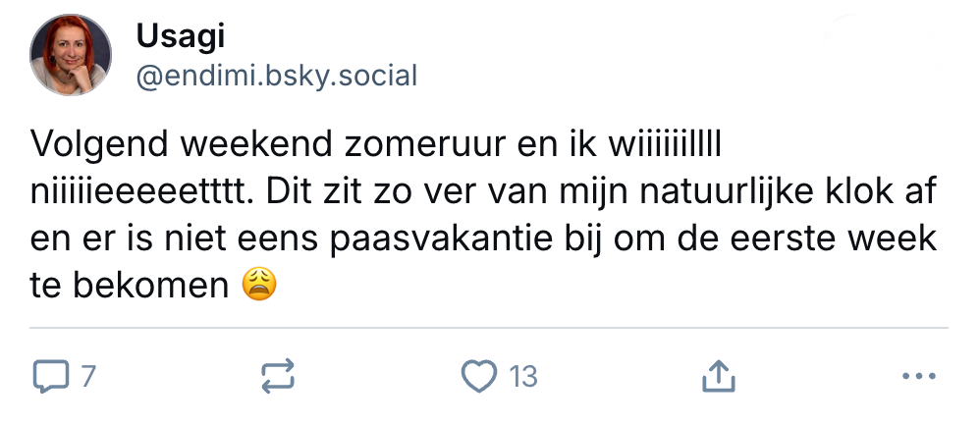
Task: Open the three-dot more options menu
Action: (x=918, y=376)
